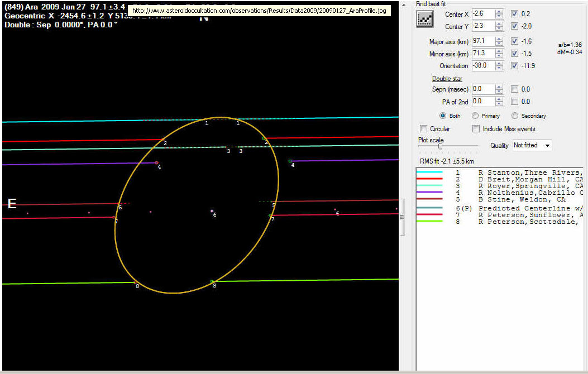
Task: Click the Orientation value field
Action: pyautogui.click(x=484, y=65)
